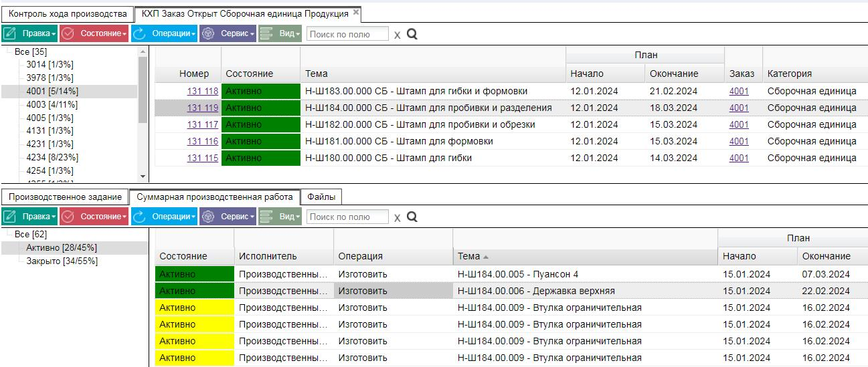Screen dimensions: 868x367
Task: Clear the upper search field with X
Action: tap(397, 35)
